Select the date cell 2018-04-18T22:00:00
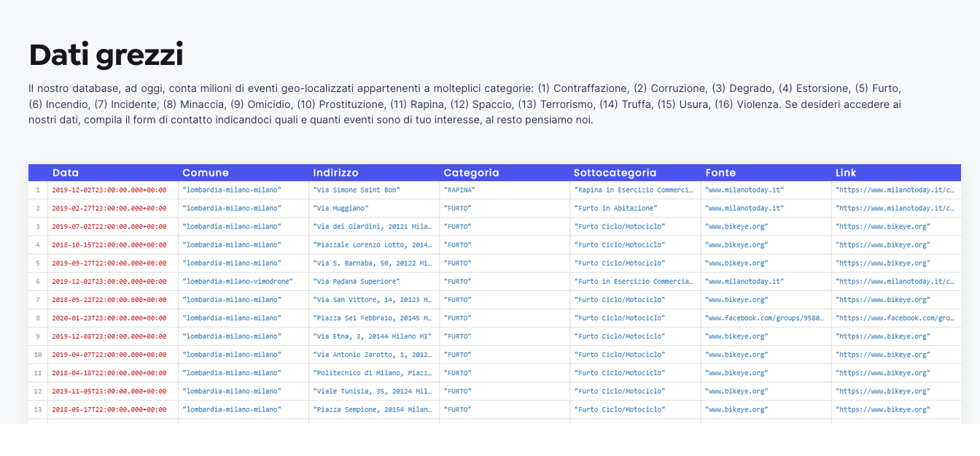The image size is (980, 456). pos(113,373)
